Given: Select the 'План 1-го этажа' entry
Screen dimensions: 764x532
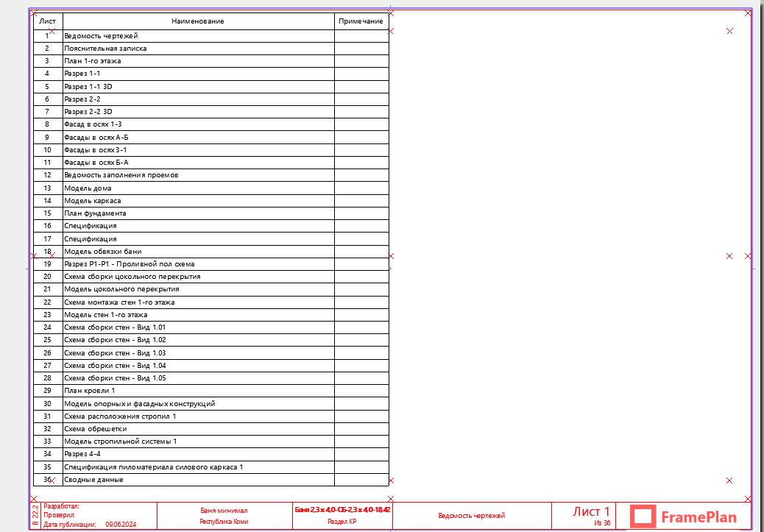Looking at the screenshot, I should point(93,61).
